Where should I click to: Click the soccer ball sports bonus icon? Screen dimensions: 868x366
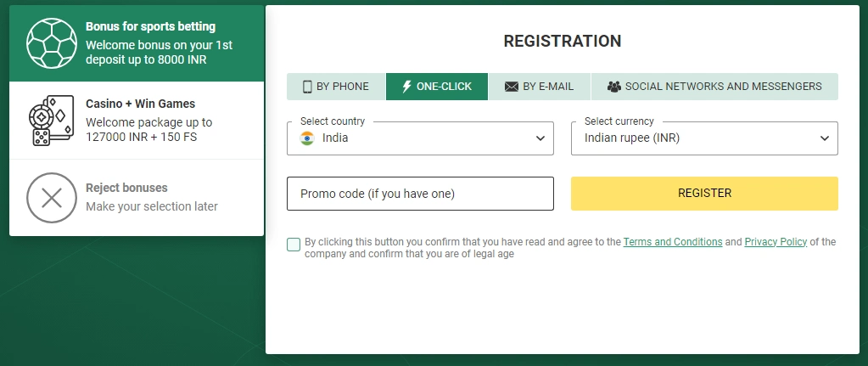pos(52,44)
